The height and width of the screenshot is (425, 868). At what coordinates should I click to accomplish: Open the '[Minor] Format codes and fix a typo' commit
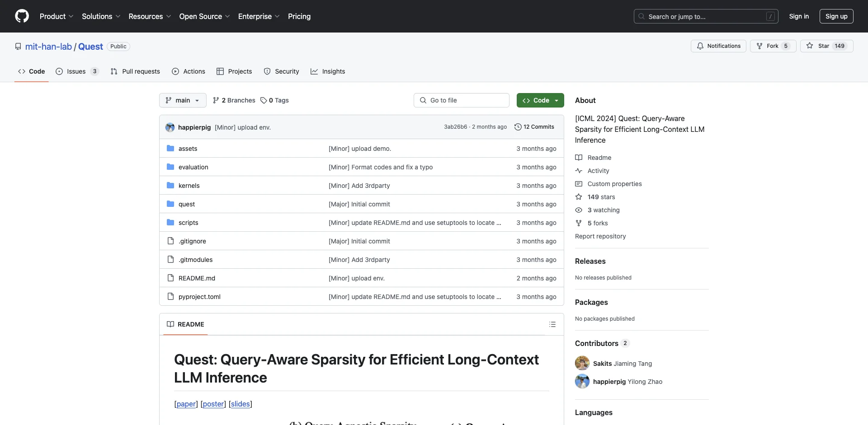pos(381,167)
